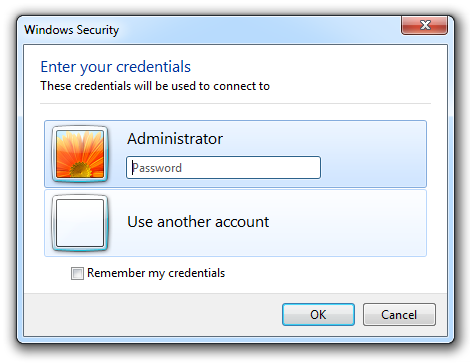Image resolution: width=470 pixels, height=364 pixels.
Task: Select the Administrator account name label
Action: tap(175, 139)
